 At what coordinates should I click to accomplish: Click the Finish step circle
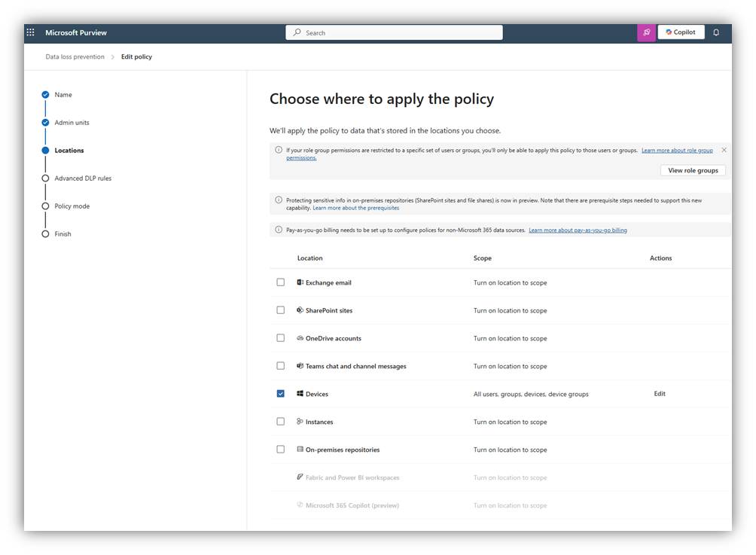45,234
